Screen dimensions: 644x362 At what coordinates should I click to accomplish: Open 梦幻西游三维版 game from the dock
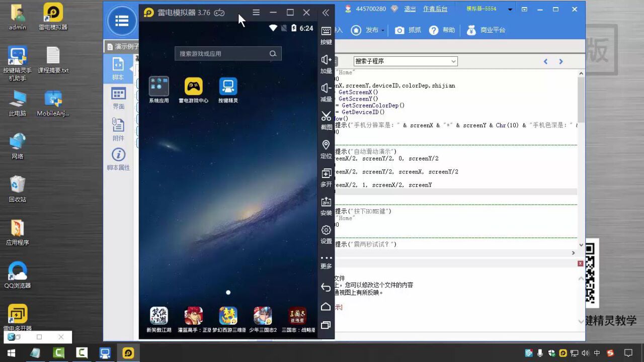point(228,320)
